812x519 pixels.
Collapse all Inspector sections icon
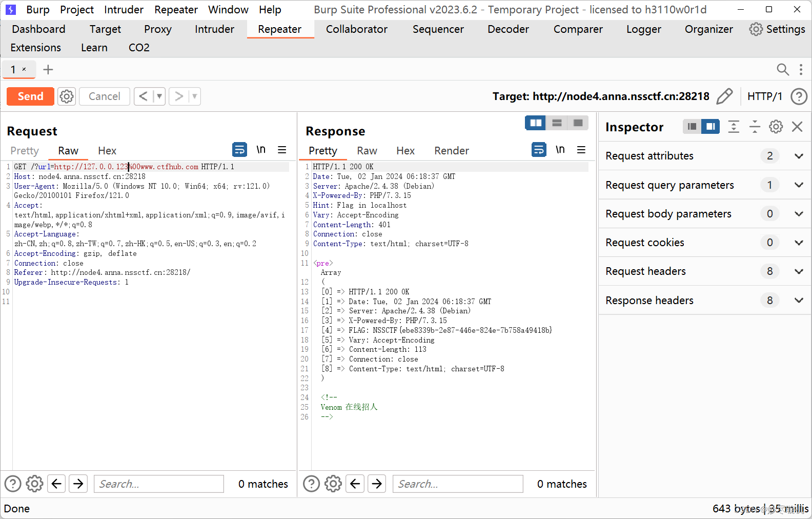(x=755, y=127)
